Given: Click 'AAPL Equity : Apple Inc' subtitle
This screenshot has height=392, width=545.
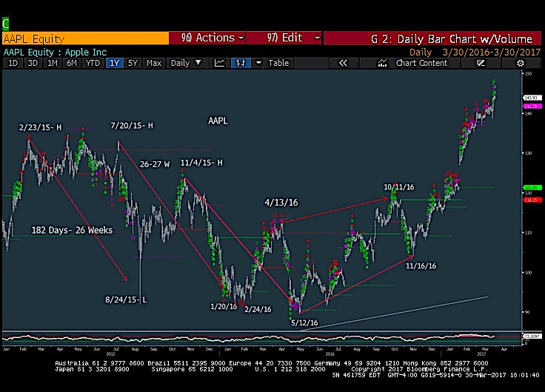Looking at the screenshot, I should pos(56,53).
